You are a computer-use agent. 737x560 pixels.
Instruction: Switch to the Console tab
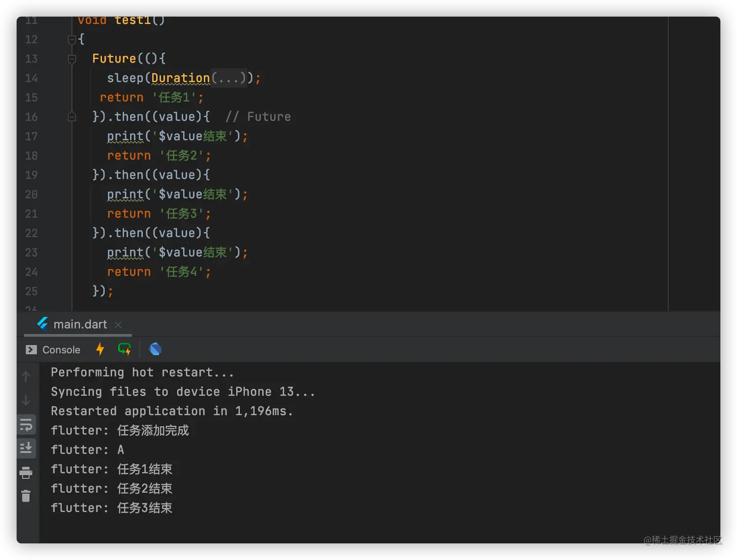coord(54,349)
